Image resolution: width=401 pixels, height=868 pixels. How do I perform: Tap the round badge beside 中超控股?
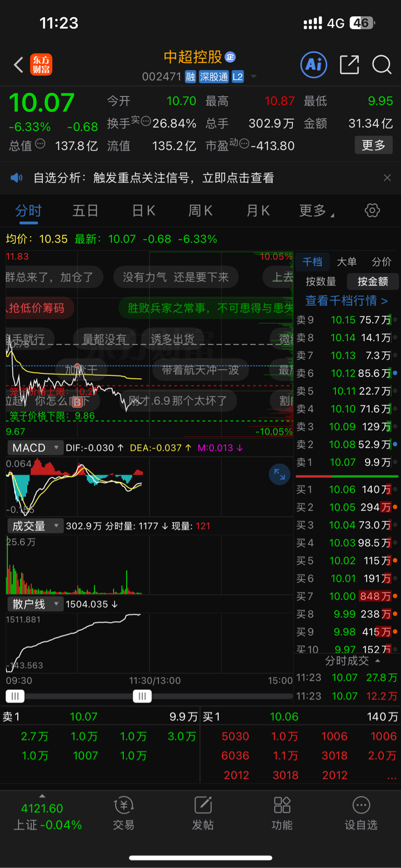tap(230, 56)
